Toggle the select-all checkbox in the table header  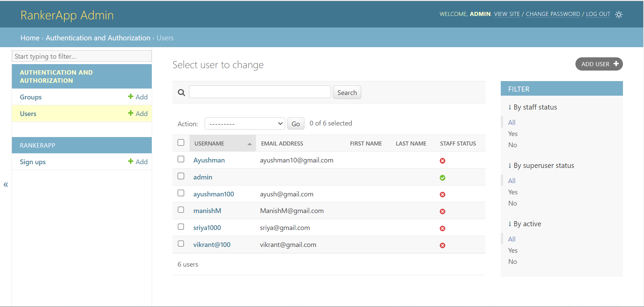181,142
